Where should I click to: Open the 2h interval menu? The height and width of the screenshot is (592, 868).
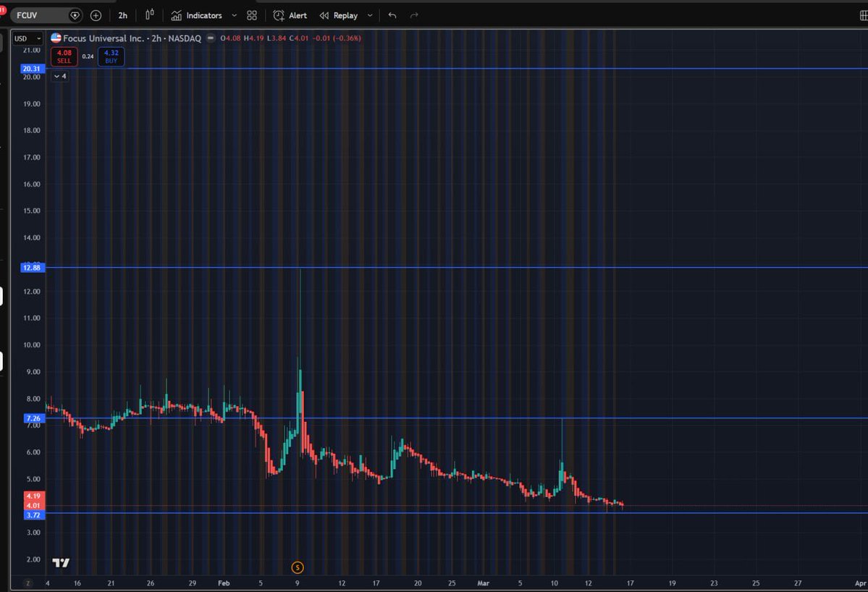[x=122, y=15]
